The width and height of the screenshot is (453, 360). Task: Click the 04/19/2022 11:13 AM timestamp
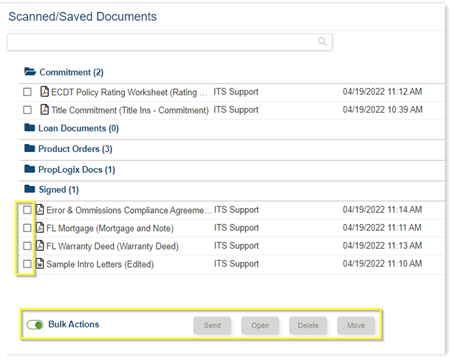click(x=382, y=246)
